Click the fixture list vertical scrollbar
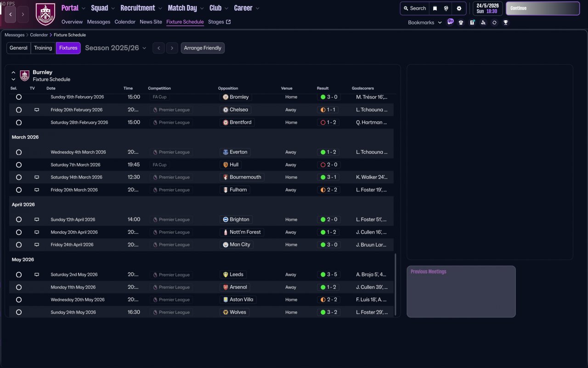588x368 pixels. [x=395, y=284]
